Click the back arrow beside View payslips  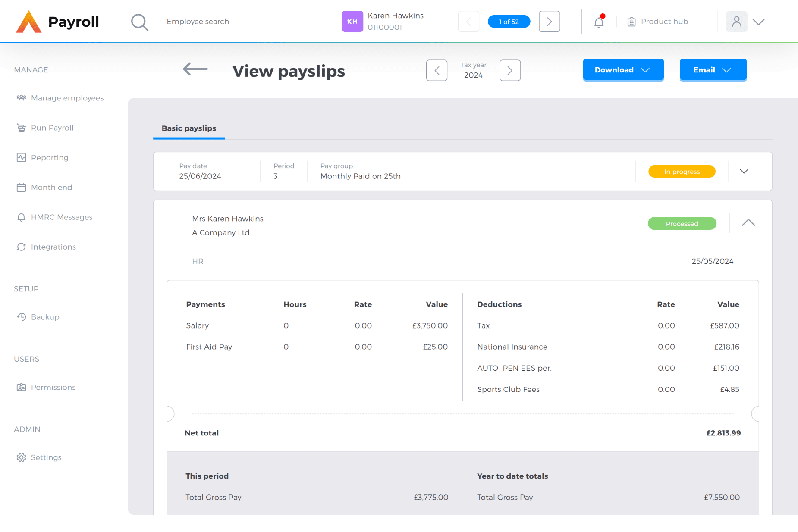195,69
